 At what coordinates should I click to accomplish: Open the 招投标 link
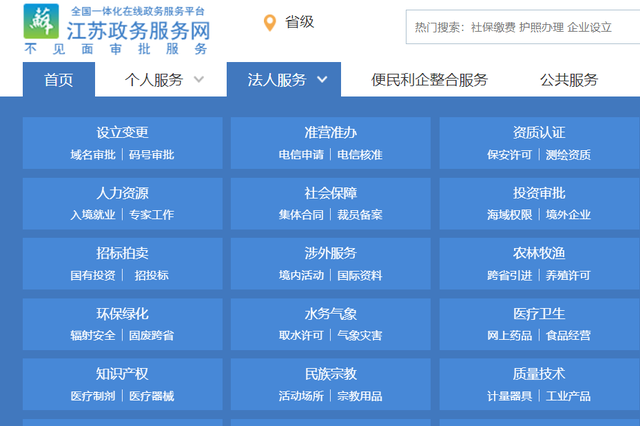152,275
